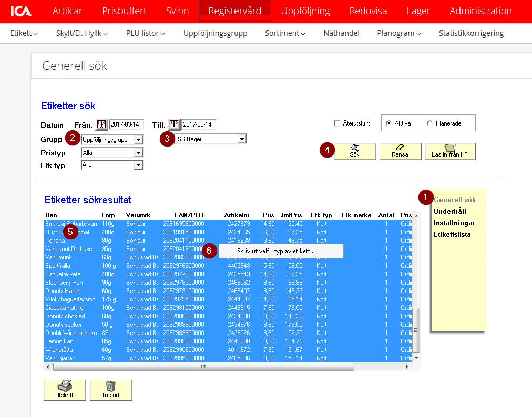The image size is (532, 417).
Task: Sort by the Antal column header
Action: tap(386, 215)
